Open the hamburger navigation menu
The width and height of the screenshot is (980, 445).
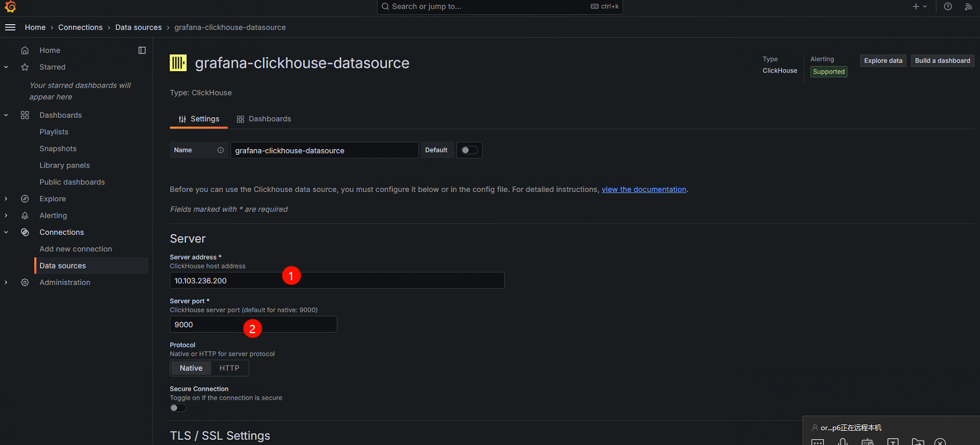tap(10, 27)
